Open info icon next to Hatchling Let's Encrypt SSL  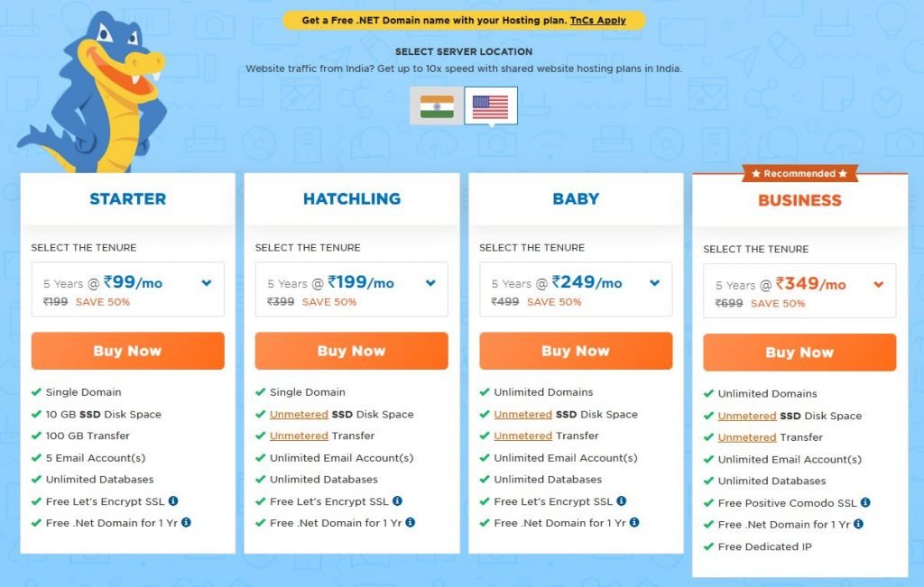click(397, 501)
